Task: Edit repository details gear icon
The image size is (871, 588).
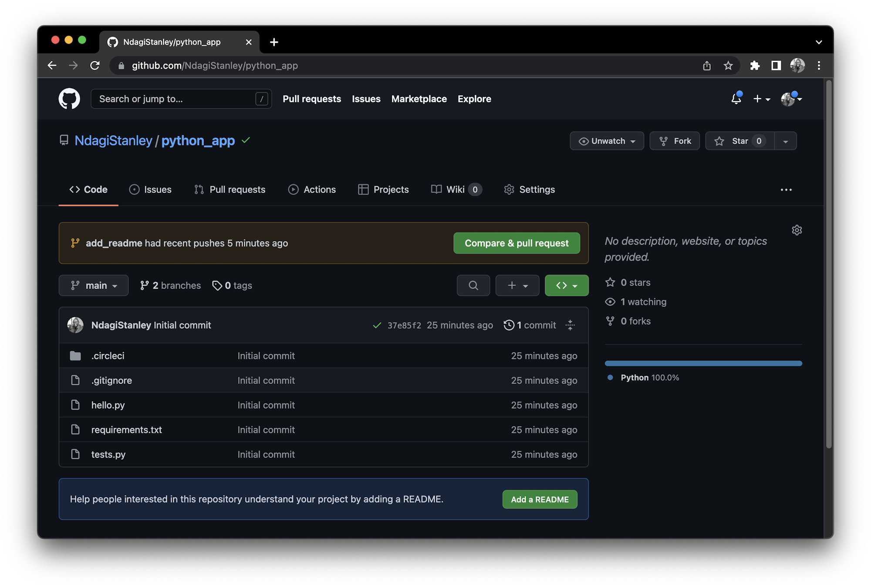Action: coord(797,230)
